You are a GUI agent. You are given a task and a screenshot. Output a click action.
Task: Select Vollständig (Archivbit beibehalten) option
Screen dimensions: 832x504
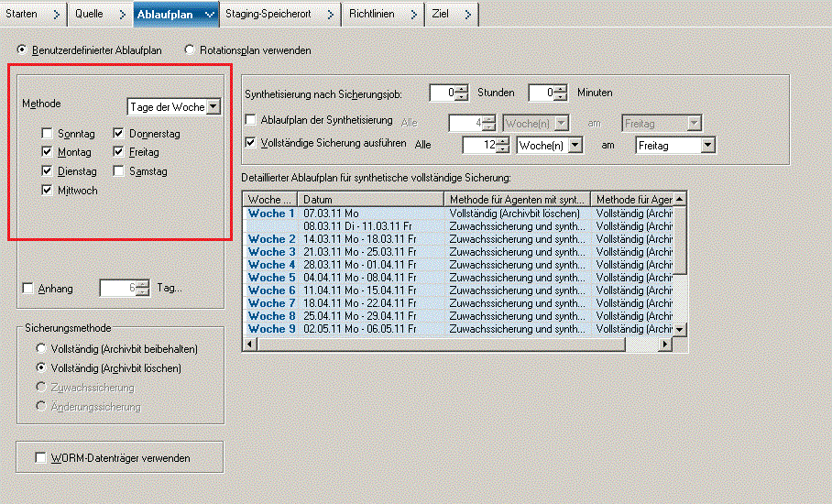click(x=40, y=349)
